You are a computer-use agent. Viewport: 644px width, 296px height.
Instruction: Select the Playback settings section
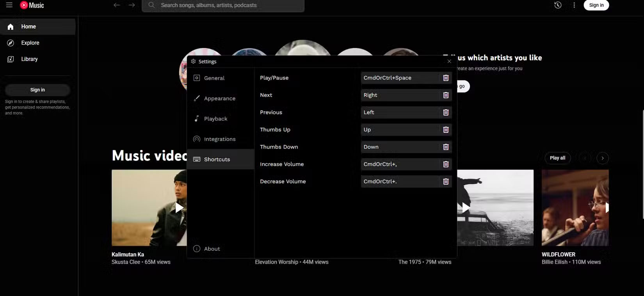(215, 119)
